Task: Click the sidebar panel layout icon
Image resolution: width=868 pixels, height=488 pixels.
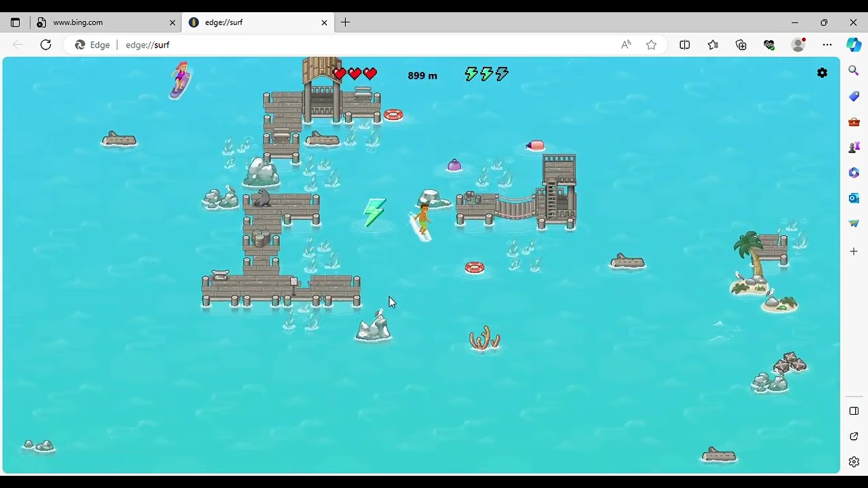Action: pos(854,411)
